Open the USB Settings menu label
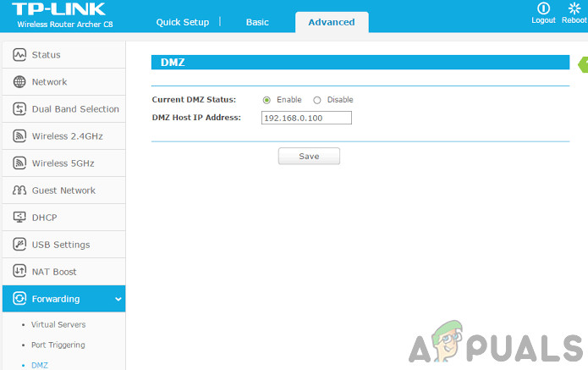Screen dimensions: 588x370 pos(61,245)
